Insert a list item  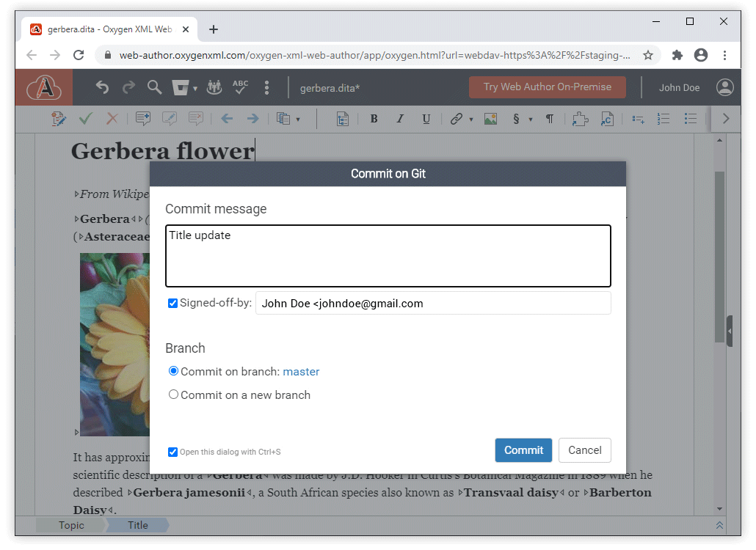click(638, 119)
